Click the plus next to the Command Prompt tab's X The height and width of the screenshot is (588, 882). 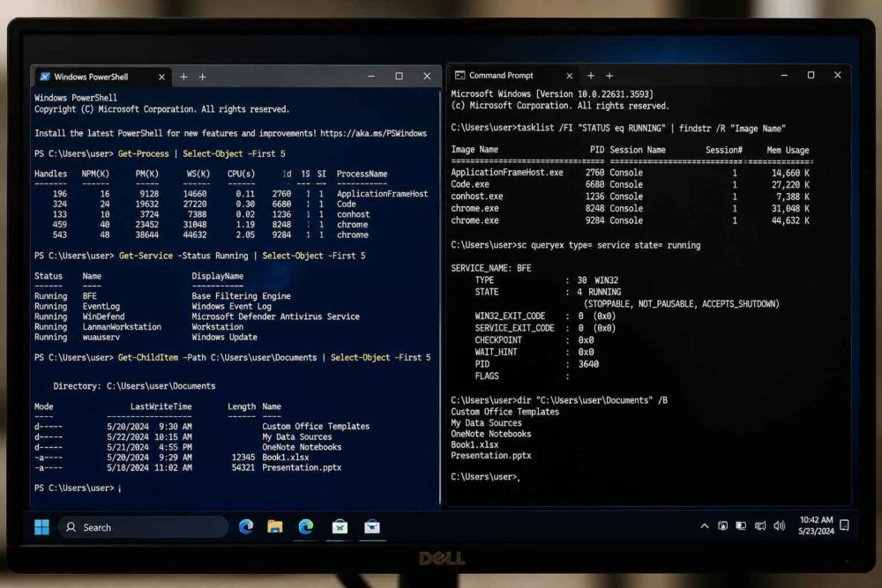point(591,75)
